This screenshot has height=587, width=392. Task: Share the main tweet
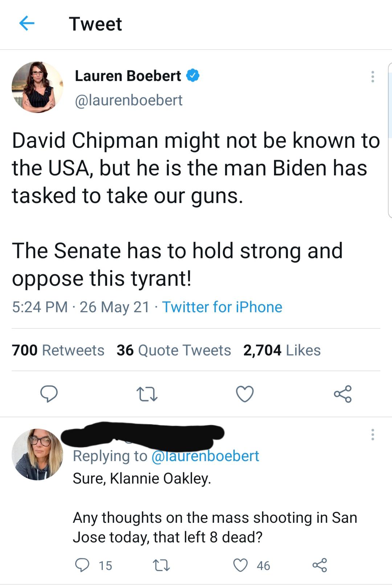343,394
